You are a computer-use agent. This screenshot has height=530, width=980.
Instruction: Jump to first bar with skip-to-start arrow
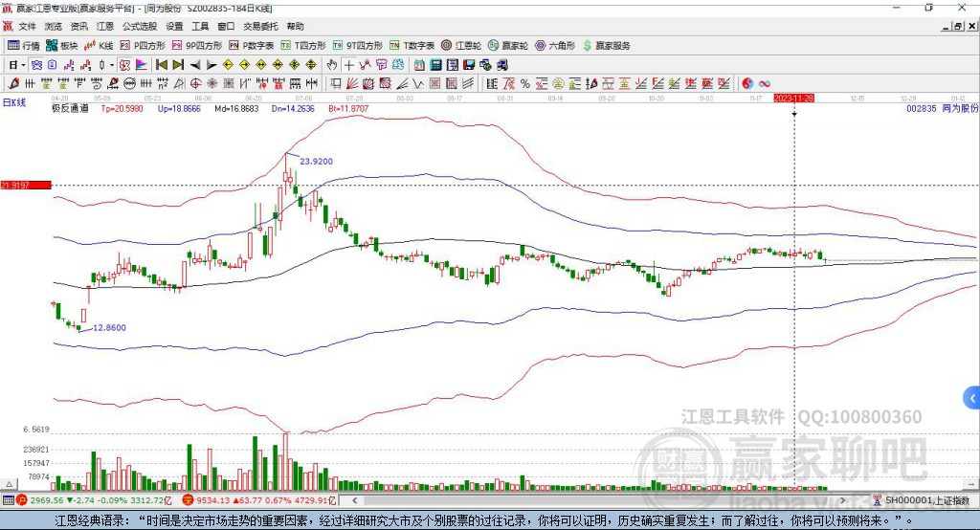pyautogui.click(x=161, y=64)
